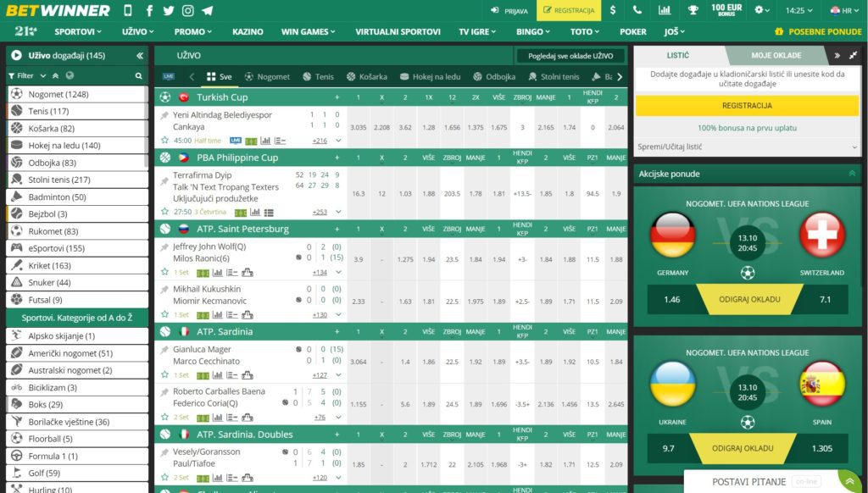
Task: Open the statistics bar chart icon in header
Action: pyautogui.click(x=665, y=10)
